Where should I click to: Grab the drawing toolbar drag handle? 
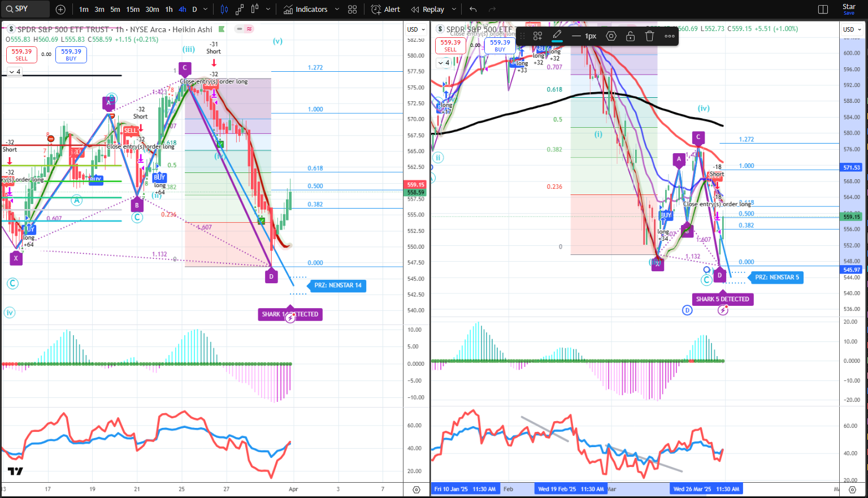tap(522, 36)
